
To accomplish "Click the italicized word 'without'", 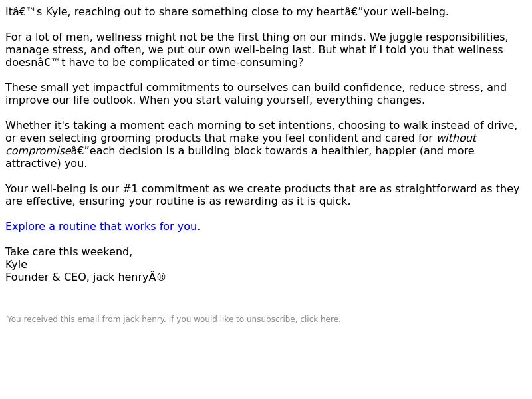I will (457, 138).
